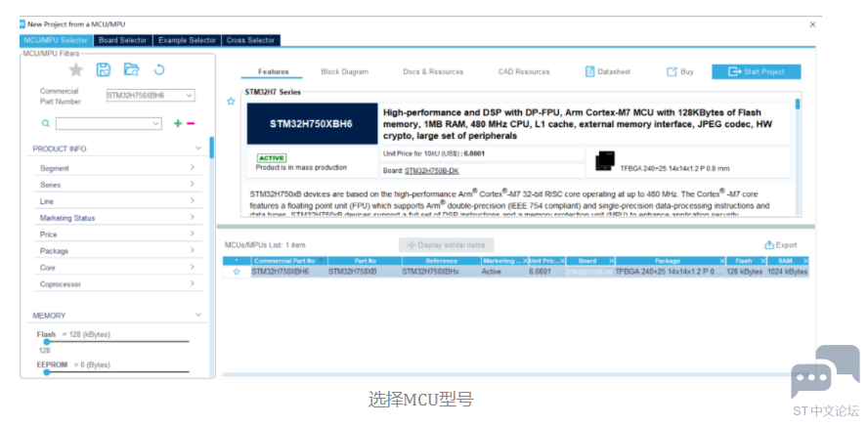Switch to MCU/MPU Selector tab
This screenshot has width=868, height=426.
[x=56, y=40]
